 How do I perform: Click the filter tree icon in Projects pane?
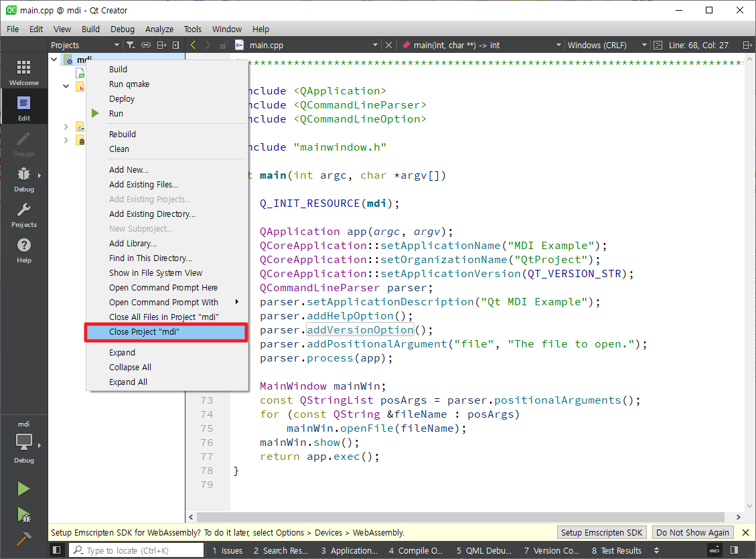pos(131,45)
